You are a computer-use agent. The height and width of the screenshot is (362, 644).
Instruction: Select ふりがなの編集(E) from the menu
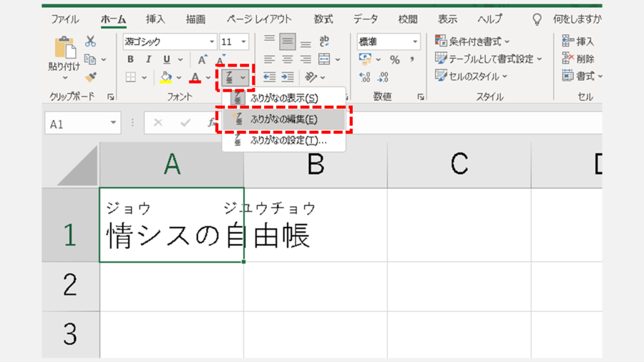click(283, 119)
